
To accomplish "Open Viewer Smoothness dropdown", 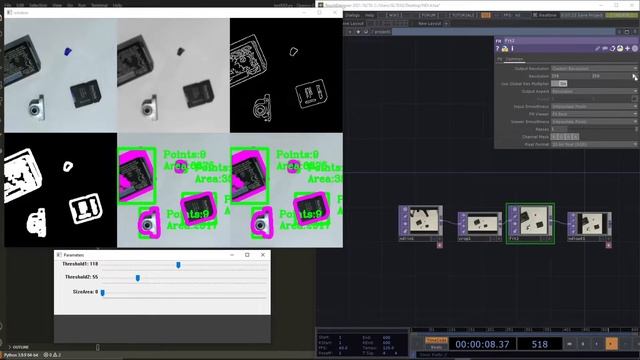I will pyautogui.click(x=594, y=122).
